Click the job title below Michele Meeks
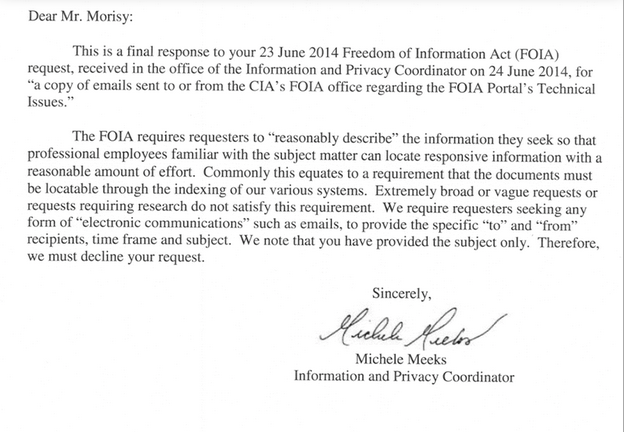624x432 pixels. coord(403,377)
